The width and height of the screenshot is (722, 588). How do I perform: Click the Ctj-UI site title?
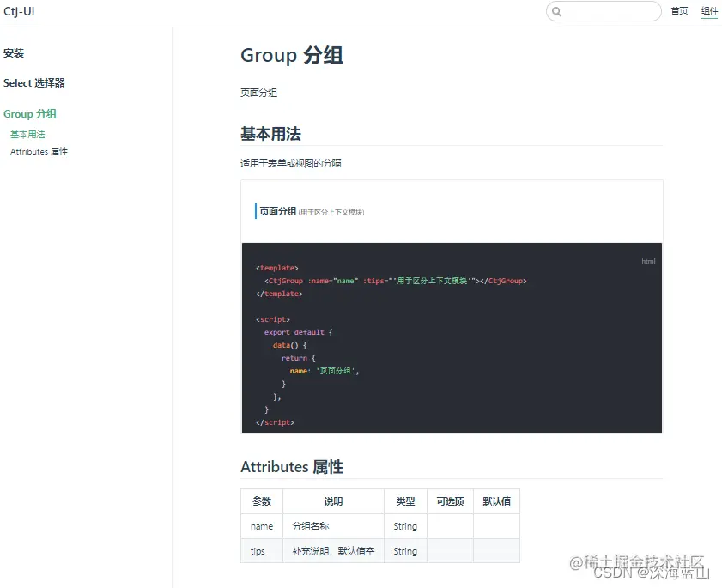(19, 11)
